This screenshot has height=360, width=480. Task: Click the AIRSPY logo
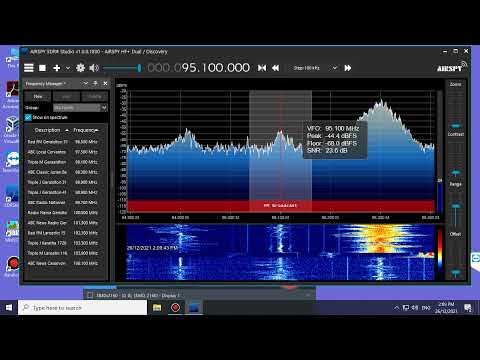point(451,67)
